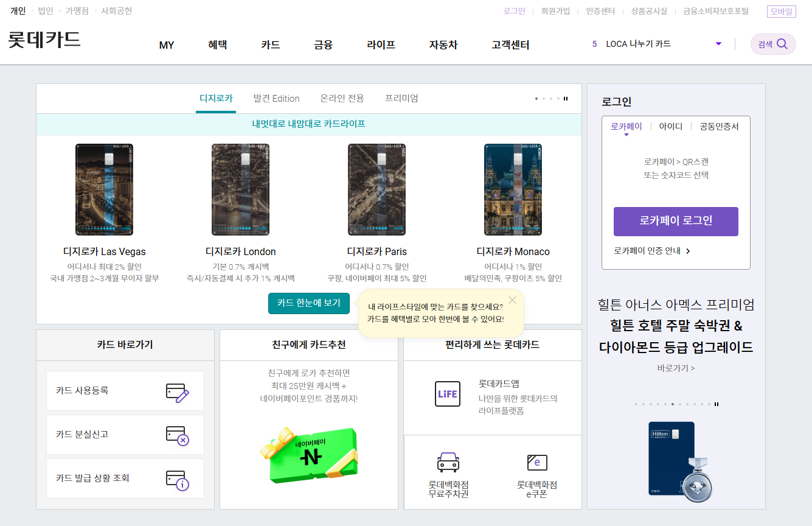Select first card carousel dot
Viewport: 812px width, 526px height.
tap(536, 99)
